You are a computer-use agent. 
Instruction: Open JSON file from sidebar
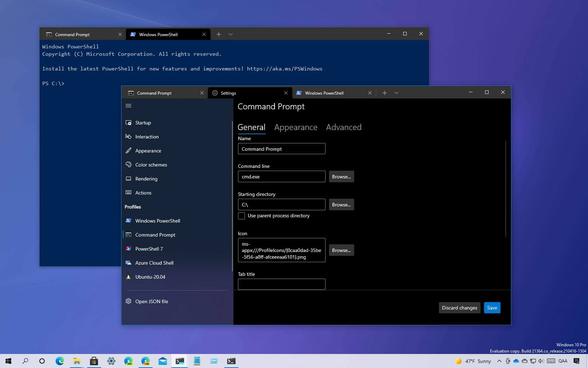point(177,301)
